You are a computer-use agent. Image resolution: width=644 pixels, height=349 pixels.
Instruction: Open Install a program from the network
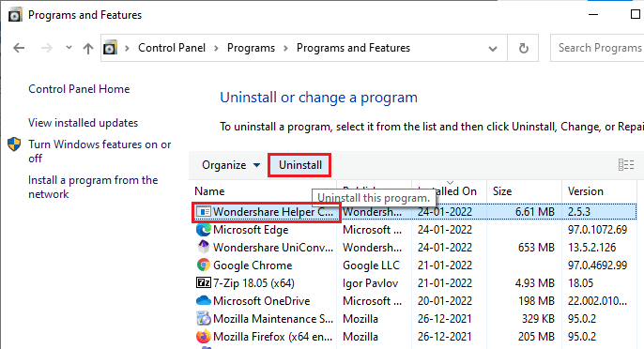tap(93, 187)
